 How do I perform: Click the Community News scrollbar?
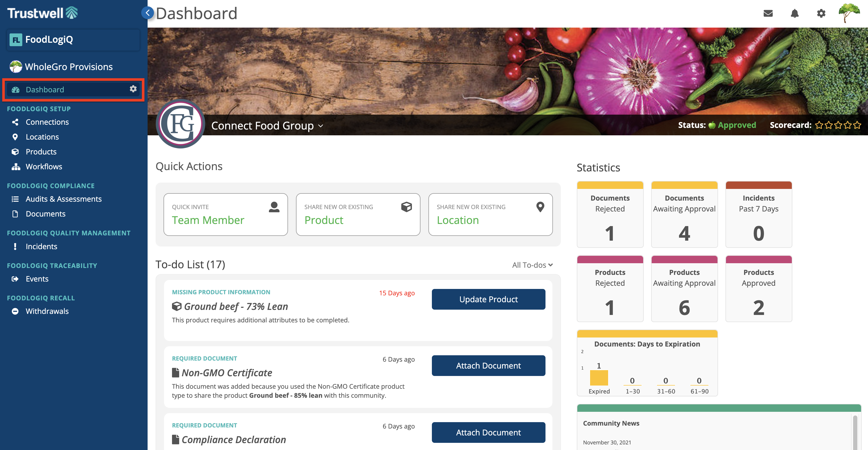[x=855, y=432]
